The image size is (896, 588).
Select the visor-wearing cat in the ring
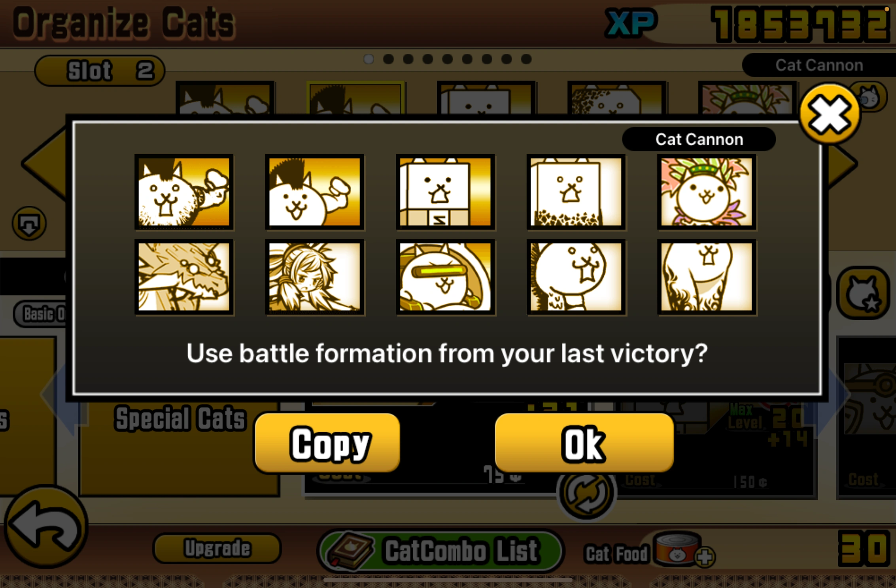pos(445,277)
